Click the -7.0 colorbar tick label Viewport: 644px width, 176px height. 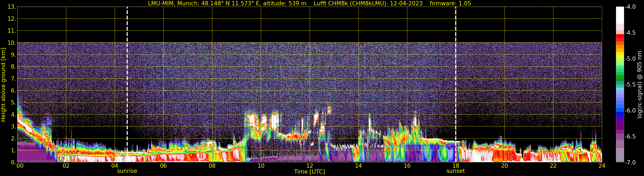pos(630,163)
